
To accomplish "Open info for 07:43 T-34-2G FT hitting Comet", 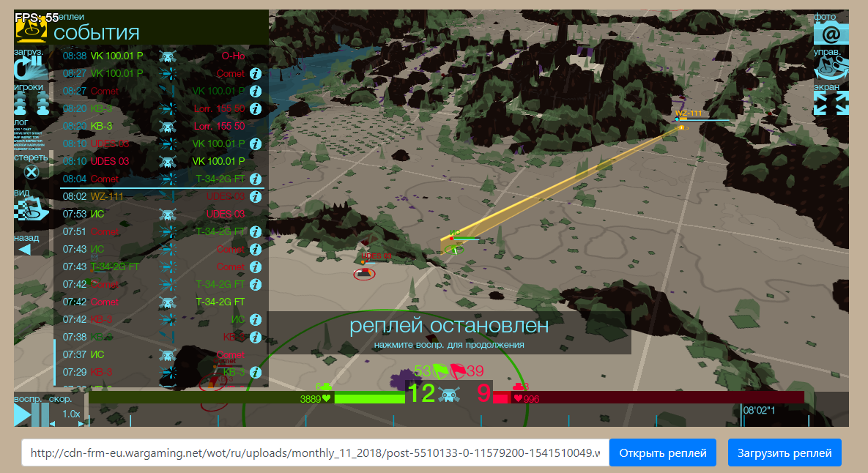I will (255, 267).
